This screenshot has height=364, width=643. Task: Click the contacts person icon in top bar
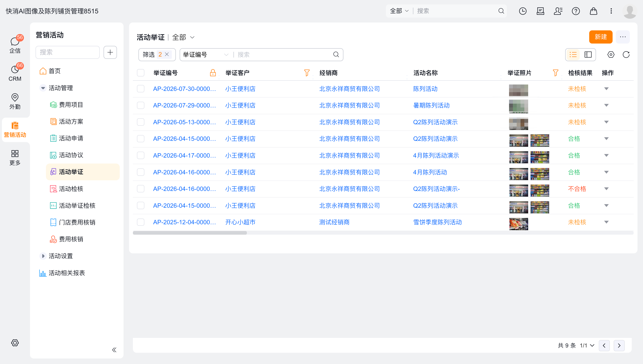coord(558,11)
